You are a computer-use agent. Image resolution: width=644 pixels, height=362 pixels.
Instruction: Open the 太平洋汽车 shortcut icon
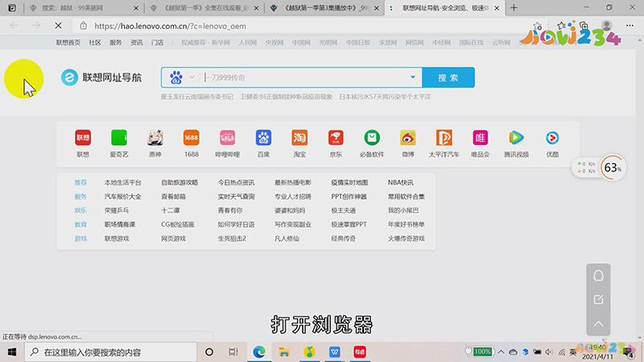(444, 138)
